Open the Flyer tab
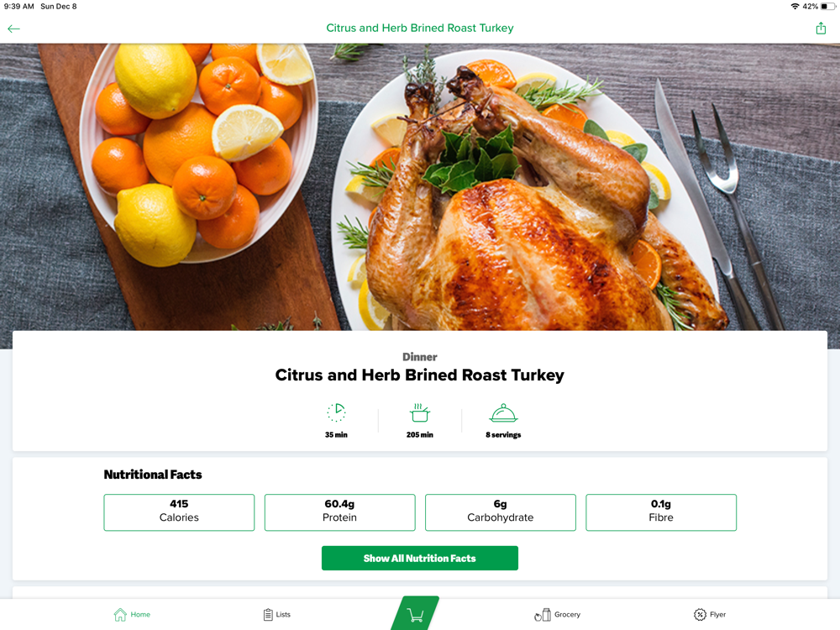This screenshot has width=840, height=630. pyautogui.click(x=710, y=615)
